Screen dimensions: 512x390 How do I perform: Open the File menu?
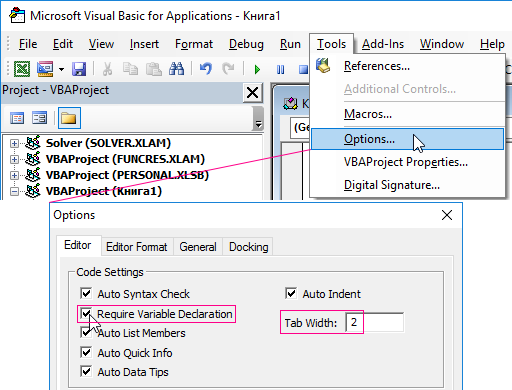click(x=28, y=44)
